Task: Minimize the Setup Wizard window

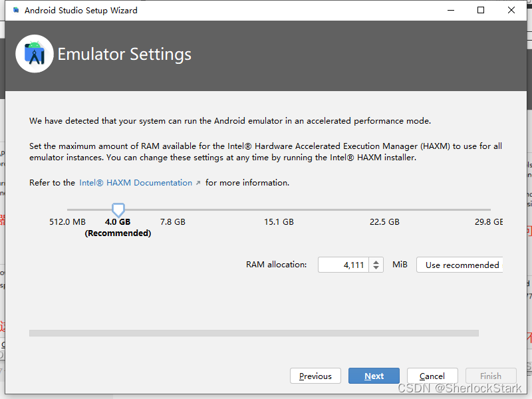Action: click(x=451, y=10)
